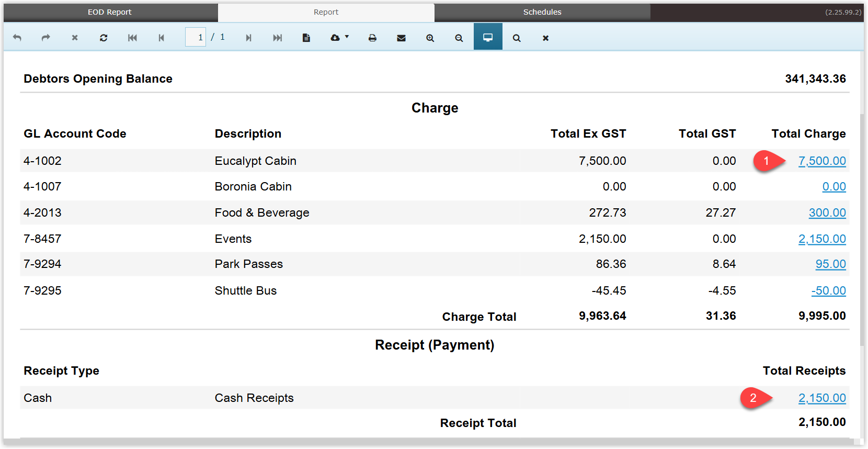
Task: Click the Total Charge column header
Action: (808, 134)
